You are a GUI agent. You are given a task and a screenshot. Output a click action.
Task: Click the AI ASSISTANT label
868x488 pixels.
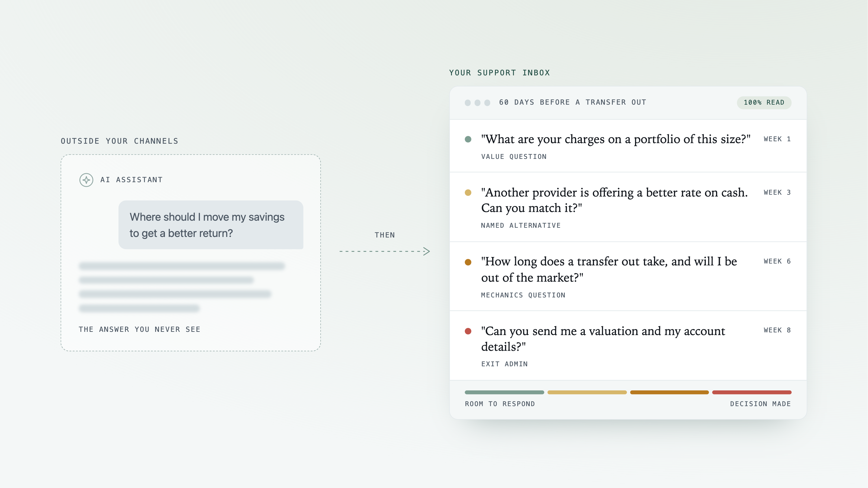[131, 180]
